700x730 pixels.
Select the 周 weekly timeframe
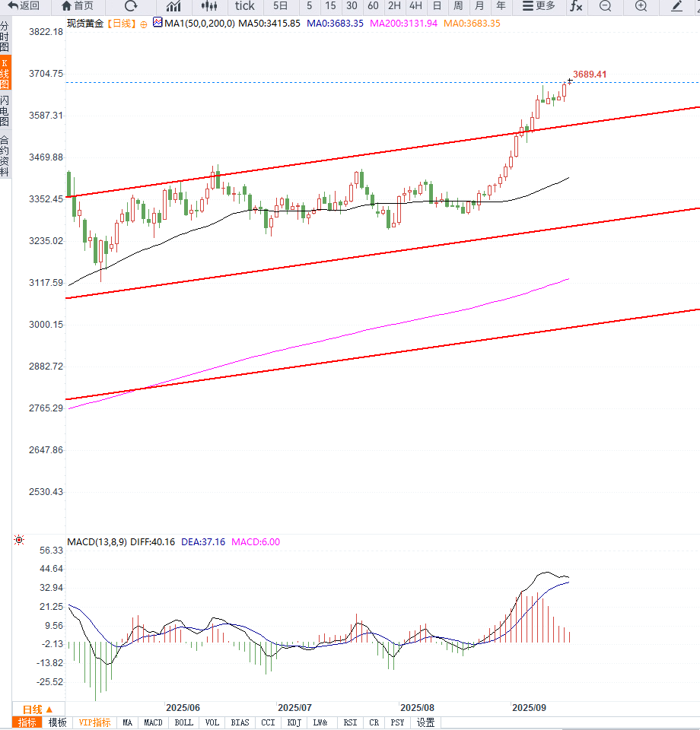click(458, 6)
